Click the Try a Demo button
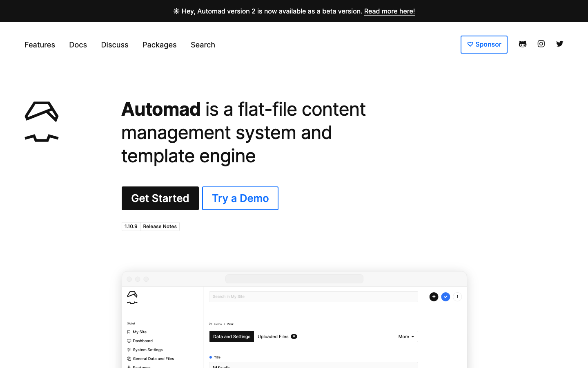The width and height of the screenshot is (588, 368). (240, 198)
